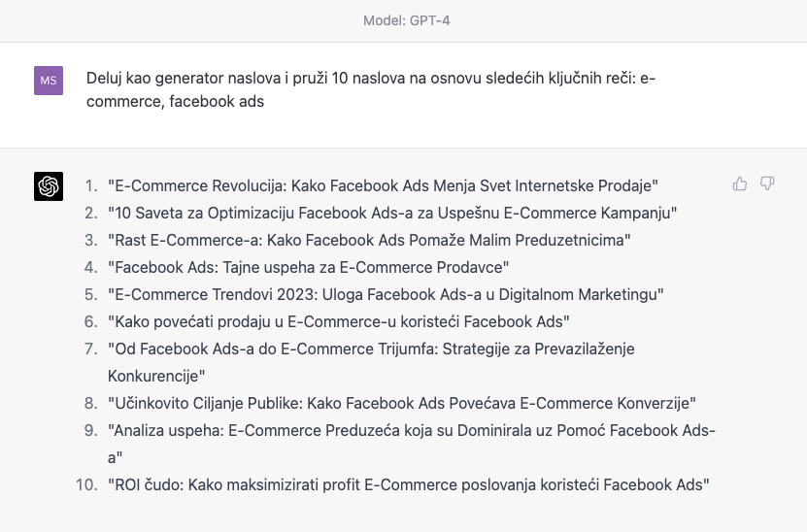807x532 pixels.
Task: Click the thumbs up feedback icon
Action: (740, 183)
